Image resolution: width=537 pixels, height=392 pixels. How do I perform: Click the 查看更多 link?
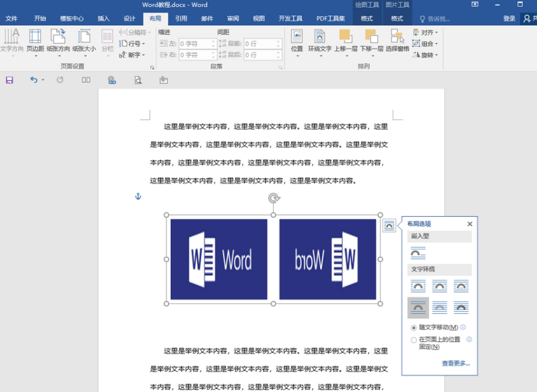point(455,364)
